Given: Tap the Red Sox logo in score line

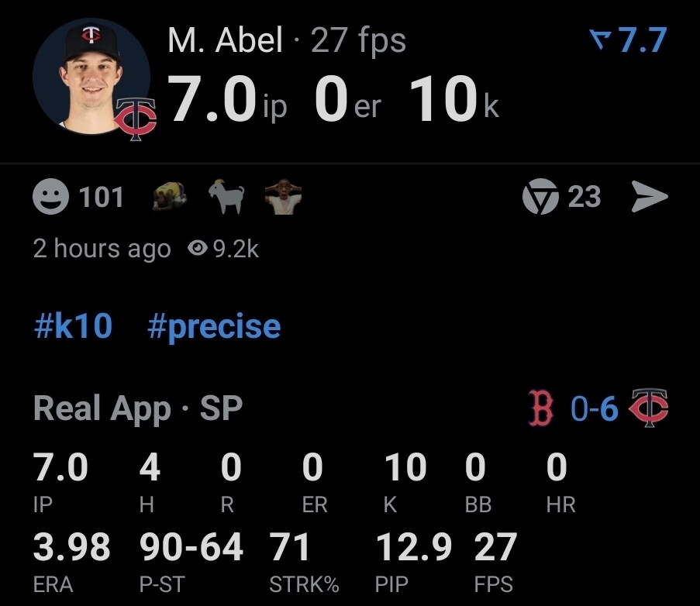Looking at the screenshot, I should coord(540,408).
